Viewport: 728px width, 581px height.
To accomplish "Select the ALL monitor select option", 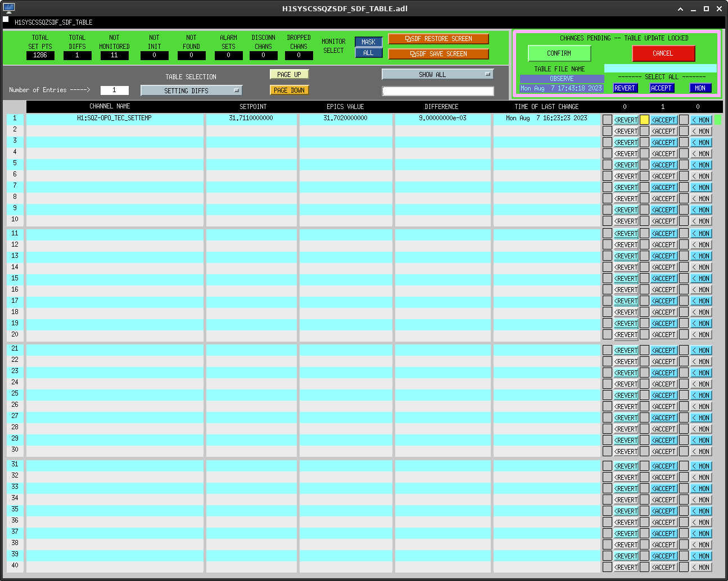I will 368,53.
